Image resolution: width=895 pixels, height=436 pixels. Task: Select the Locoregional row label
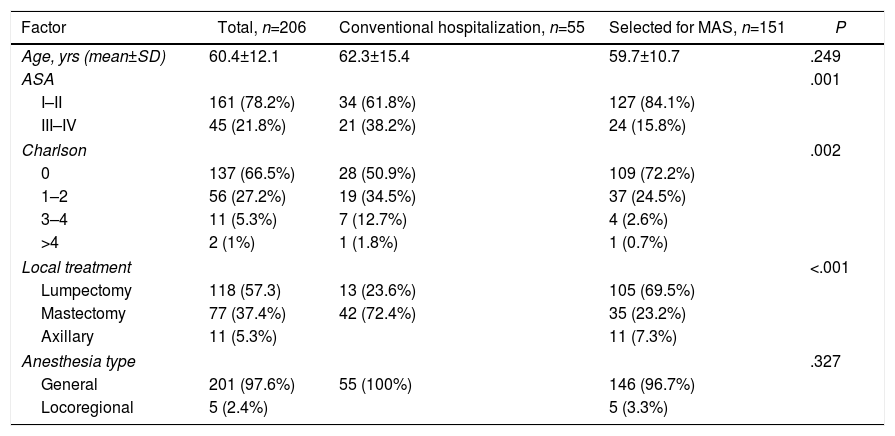85,406
